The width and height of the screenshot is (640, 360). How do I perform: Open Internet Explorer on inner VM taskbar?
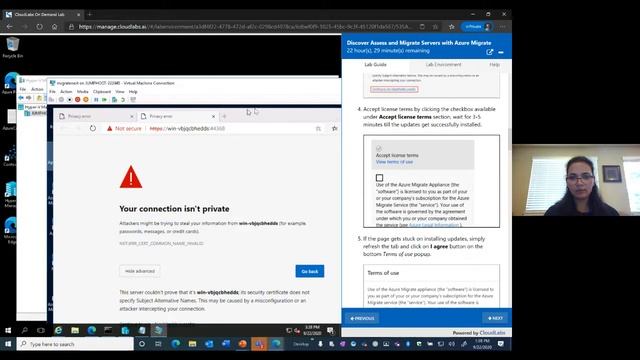tap(58, 330)
